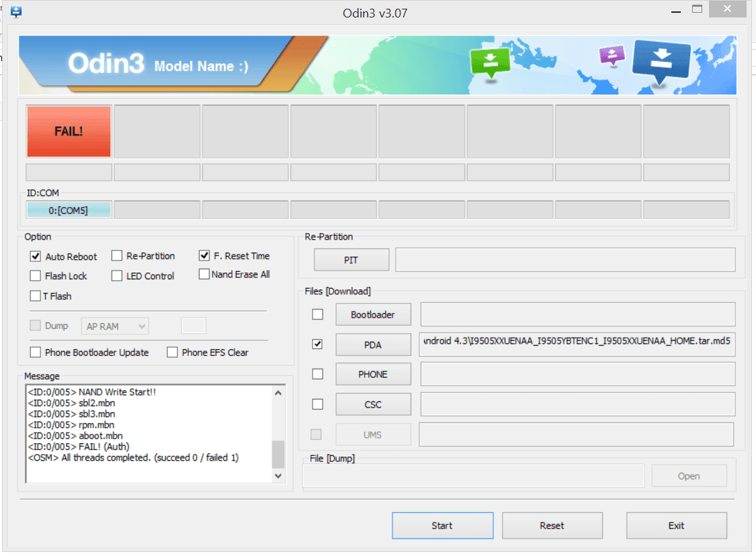Click the 'FAIL! (Auth)' log line
This screenshot has width=756, height=556.
tap(79, 447)
